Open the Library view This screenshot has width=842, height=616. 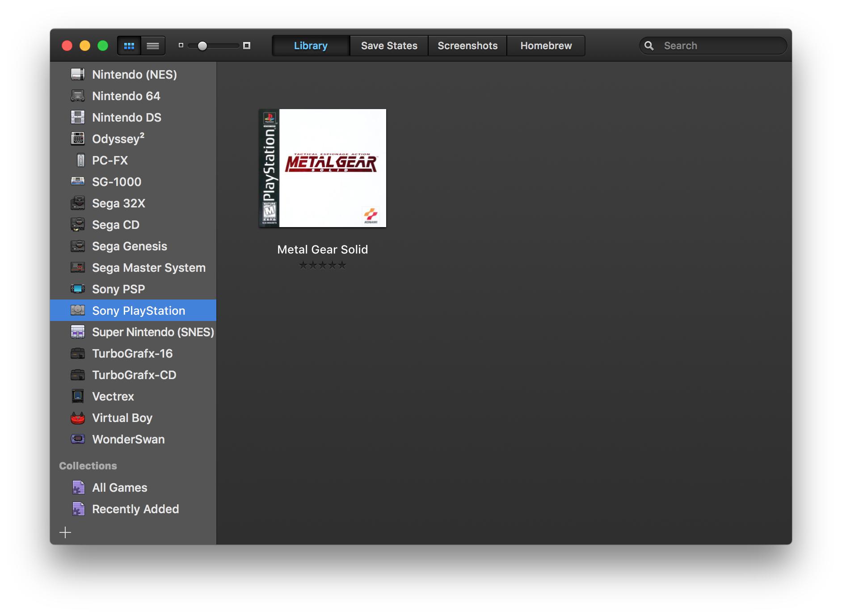pos(310,45)
